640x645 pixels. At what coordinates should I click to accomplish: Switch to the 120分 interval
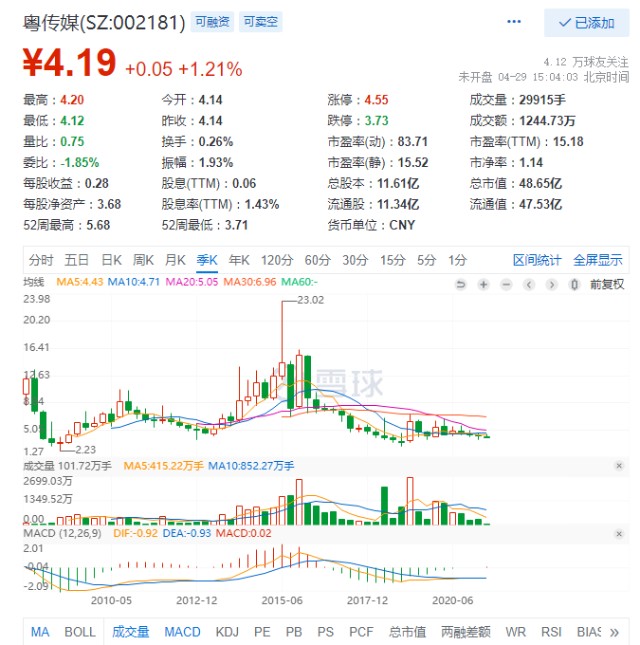(277, 260)
